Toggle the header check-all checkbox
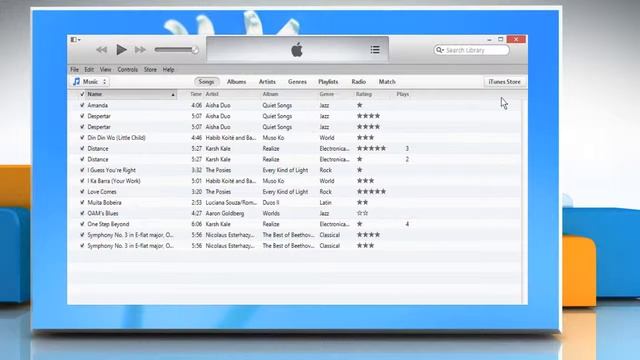640x360 pixels. tap(82, 94)
